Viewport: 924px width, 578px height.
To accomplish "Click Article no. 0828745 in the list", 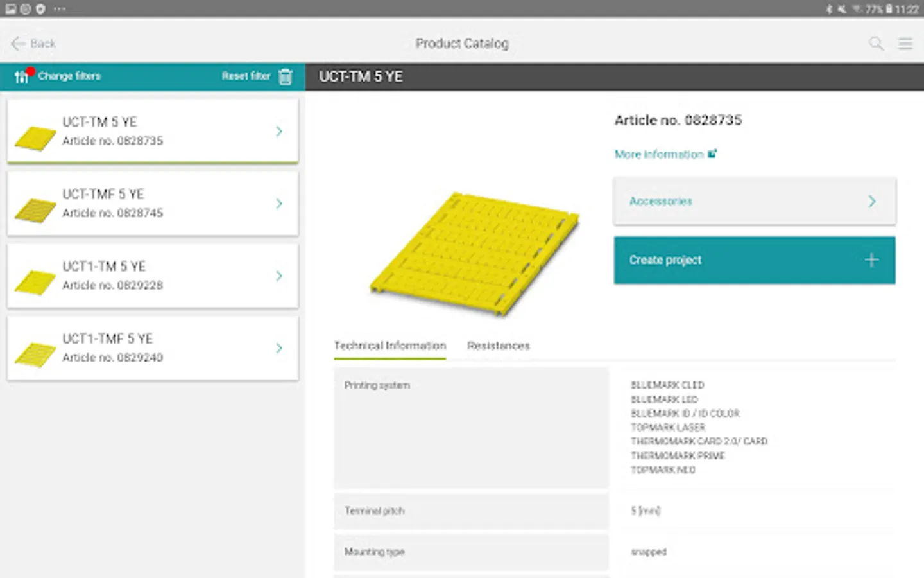I will (113, 213).
